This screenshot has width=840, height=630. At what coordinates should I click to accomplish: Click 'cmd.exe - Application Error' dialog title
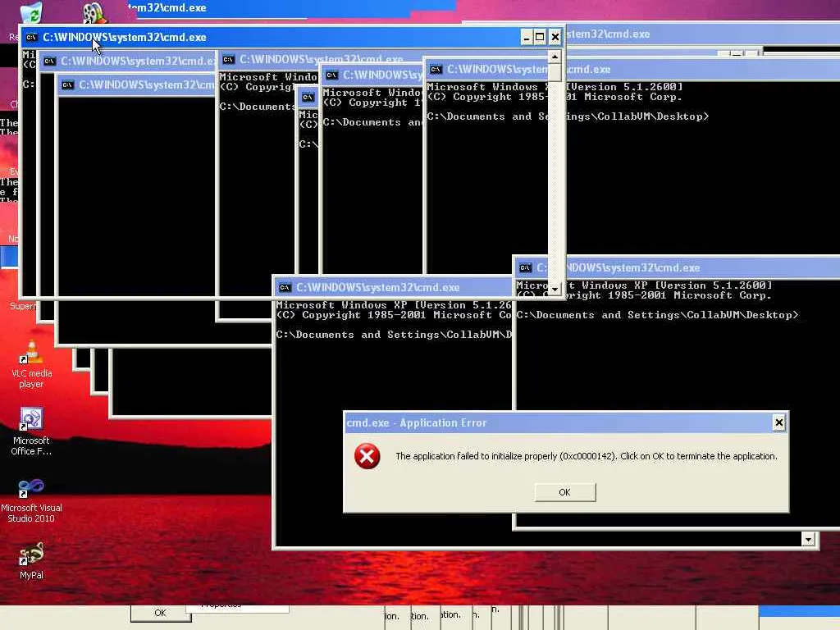pos(416,422)
